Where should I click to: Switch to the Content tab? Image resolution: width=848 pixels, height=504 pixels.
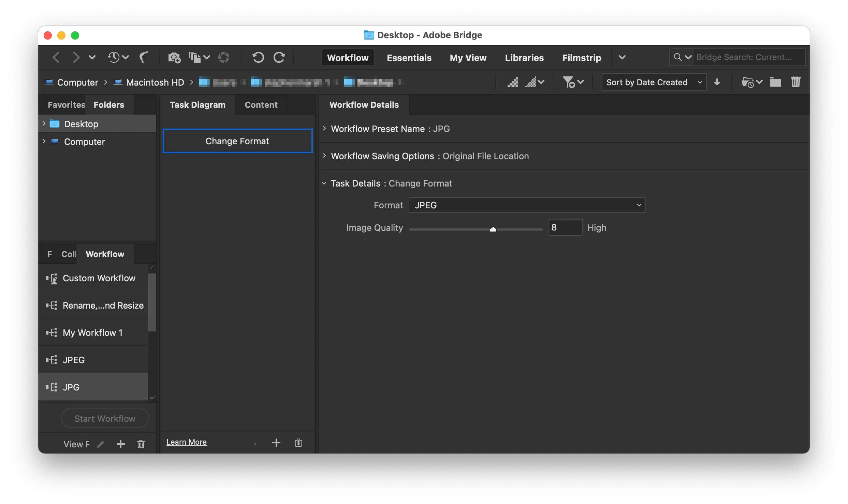point(261,105)
